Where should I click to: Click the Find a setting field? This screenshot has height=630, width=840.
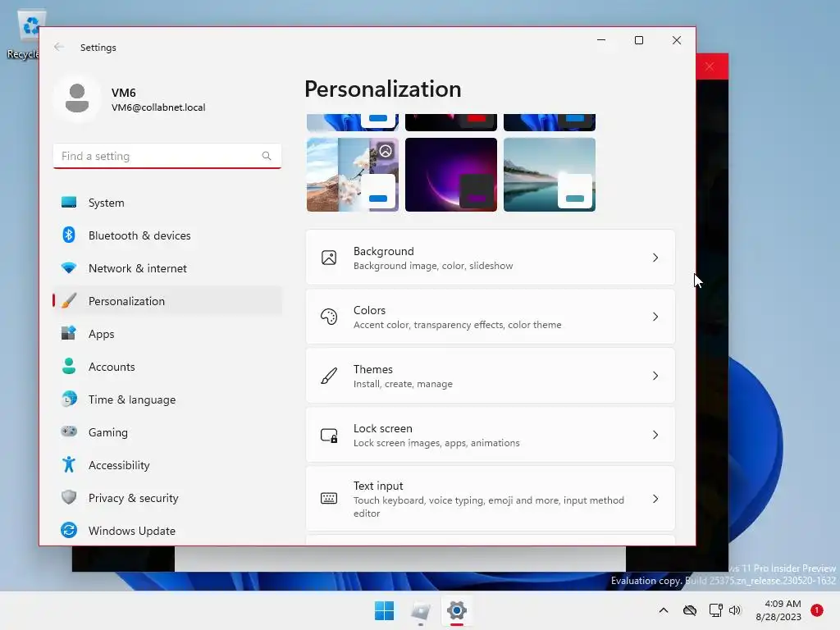coord(167,156)
